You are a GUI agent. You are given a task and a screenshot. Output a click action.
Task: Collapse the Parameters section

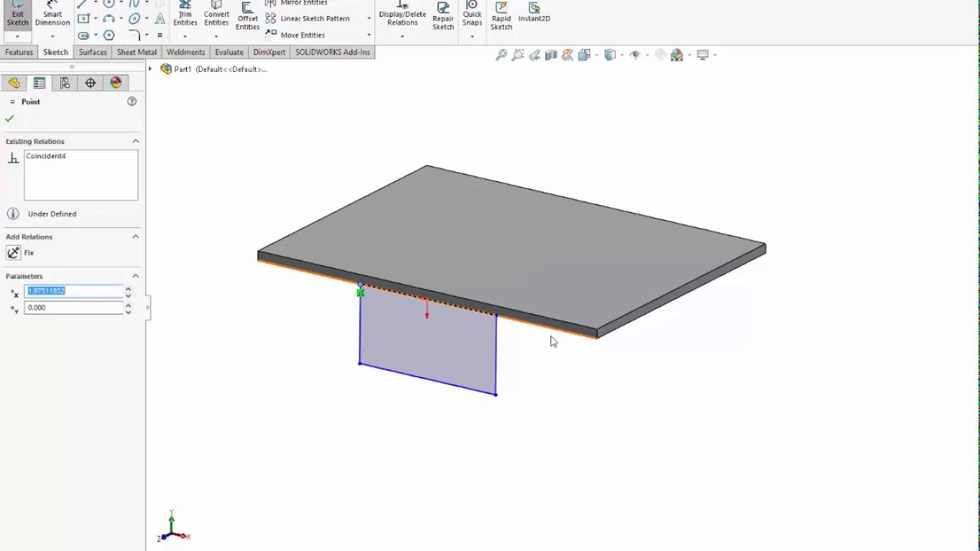pos(136,275)
